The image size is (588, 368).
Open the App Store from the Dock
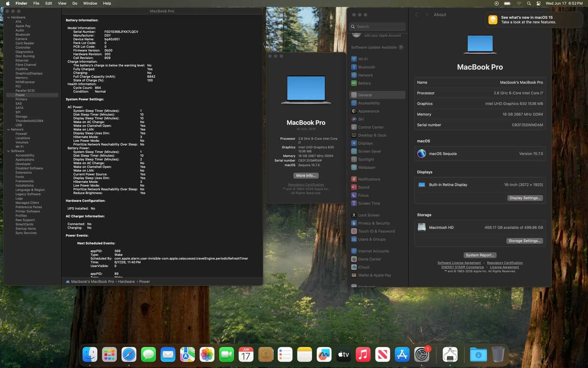pyautogui.click(x=402, y=355)
